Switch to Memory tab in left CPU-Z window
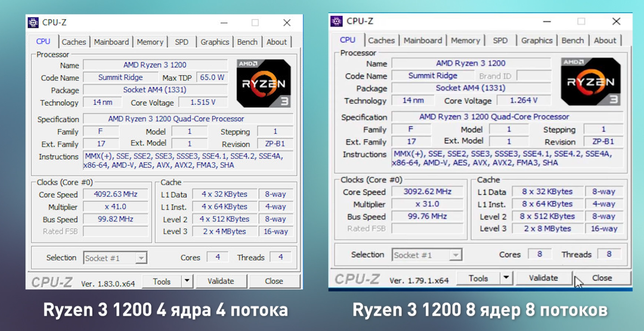 pyautogui.click(x=150, y=42)
